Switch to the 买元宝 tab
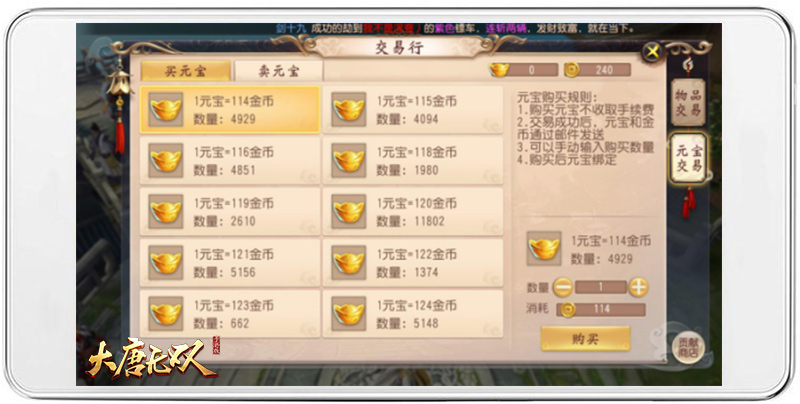 tap(186, 71)
